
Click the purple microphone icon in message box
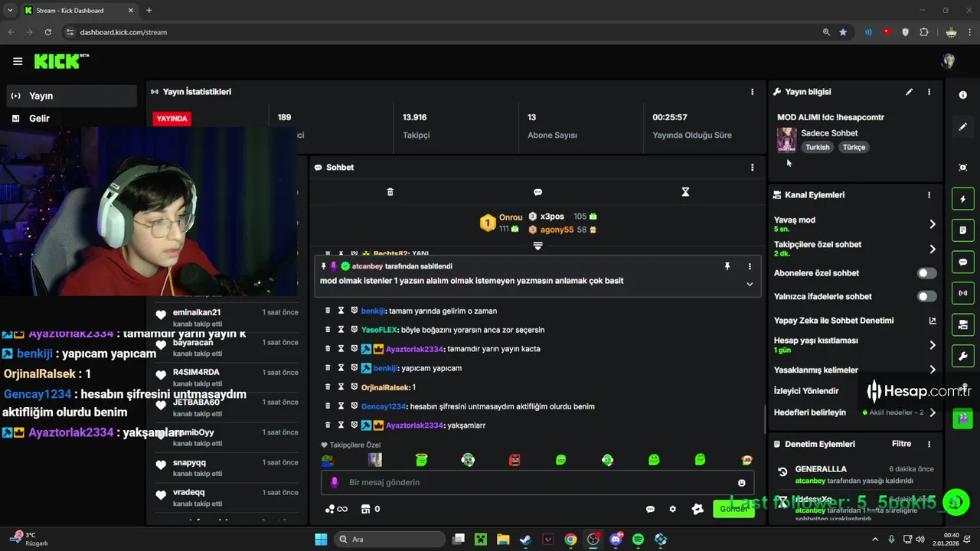pos(334,483)
